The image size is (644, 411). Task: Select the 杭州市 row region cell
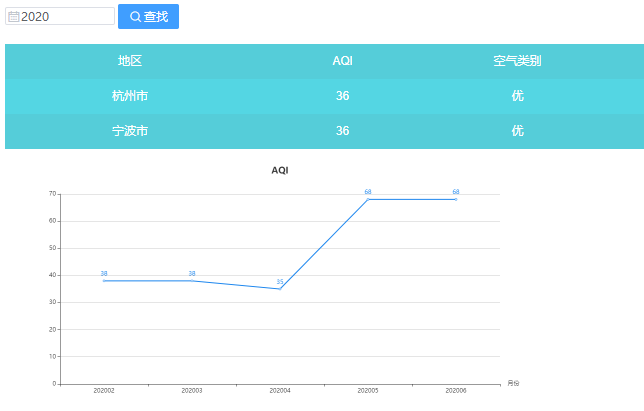(130, 96)
